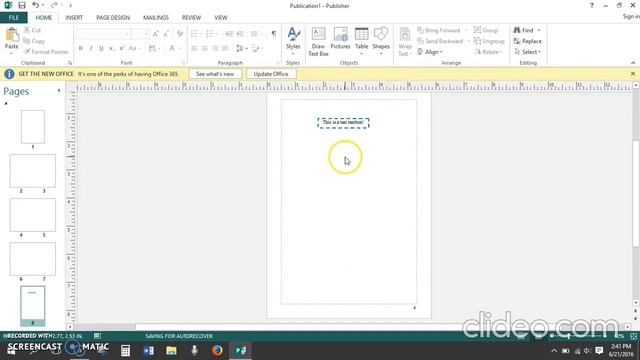Click the Save icon in the quick access toolbar
Viewport: 640px width, 360px height.
[x=22, y=5]
